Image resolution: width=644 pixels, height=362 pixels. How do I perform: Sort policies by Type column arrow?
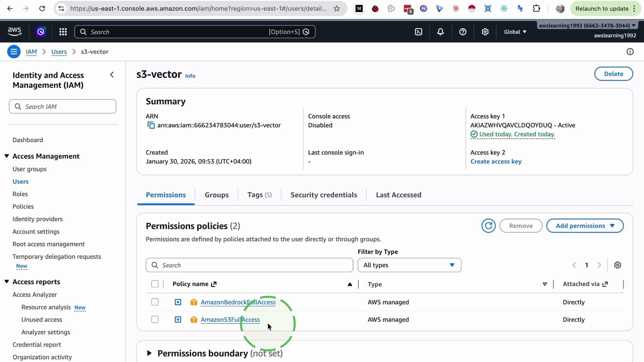coord(545,284)
